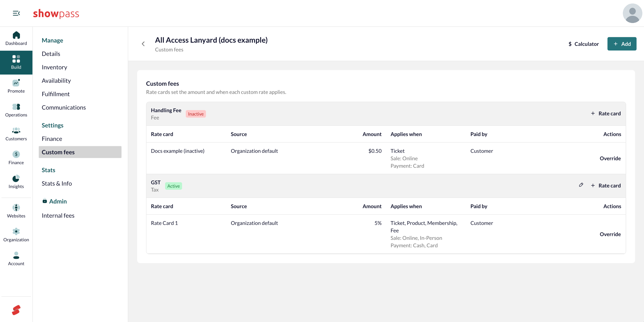Click the Add button

pyautogui.click(x=622, y=44)
